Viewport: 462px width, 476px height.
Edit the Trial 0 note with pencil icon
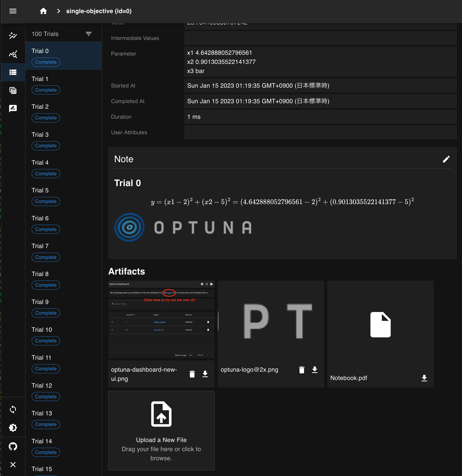click(x=447, y=159)
